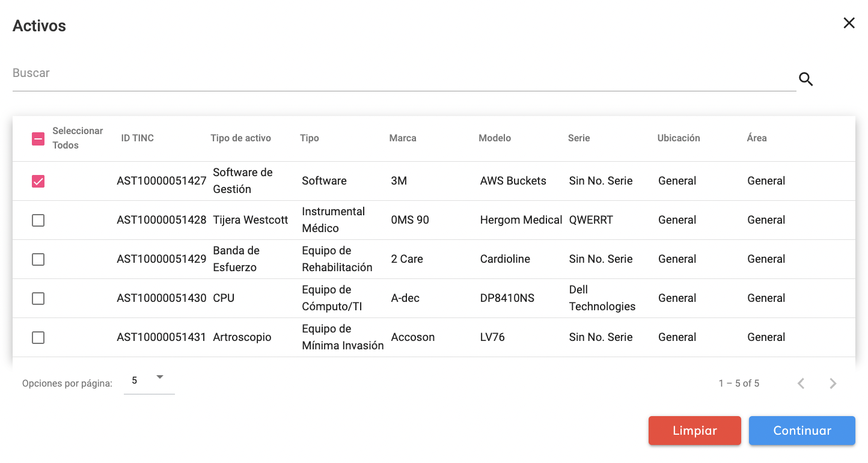Screen dimensions: 868x463
Task: Click the items-per-page dropdown arrow
Action: tap(160, 377)
